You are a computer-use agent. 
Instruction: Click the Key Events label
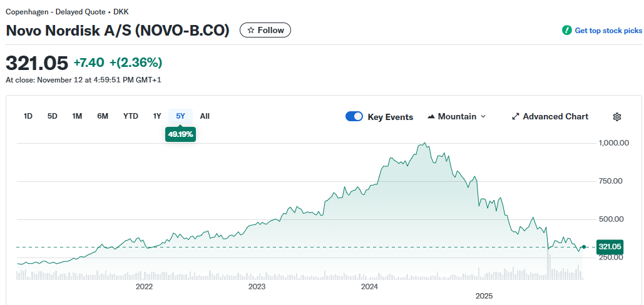[x=390, y=117]
